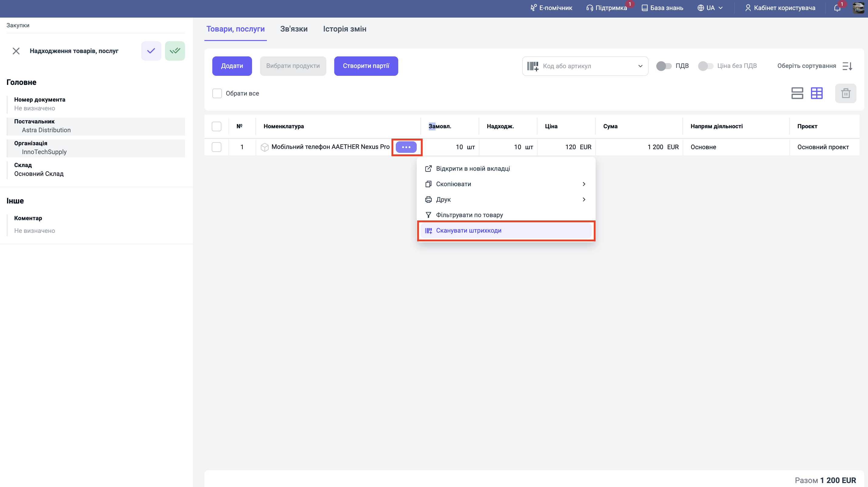Open Код або артикул dropdown
This screenshot has width=868, height=487.
pos(640,66)
